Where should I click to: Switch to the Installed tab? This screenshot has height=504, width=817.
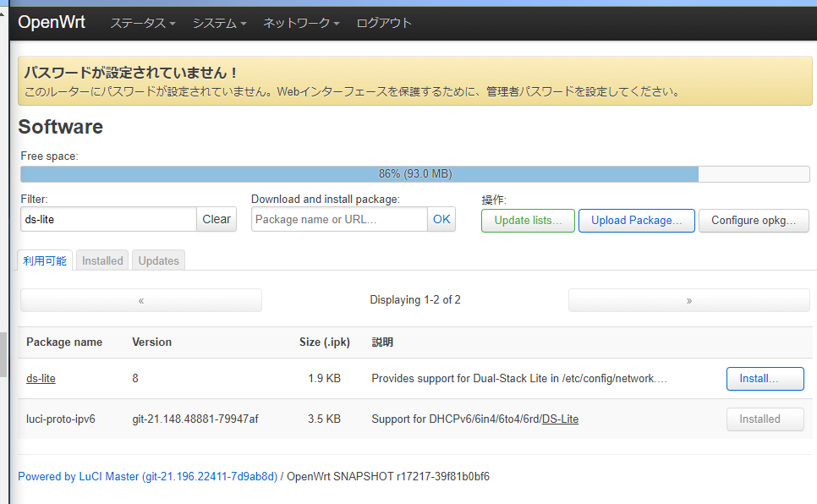(x=102, y=260)
